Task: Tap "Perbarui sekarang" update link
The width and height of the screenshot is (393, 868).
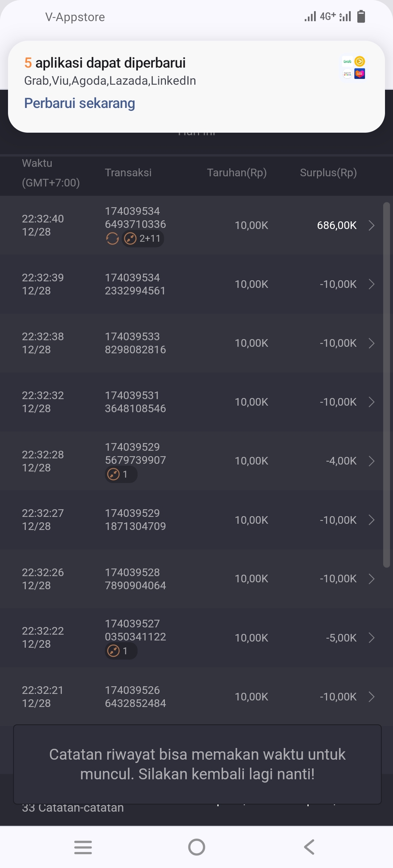Action: (80, 103)
